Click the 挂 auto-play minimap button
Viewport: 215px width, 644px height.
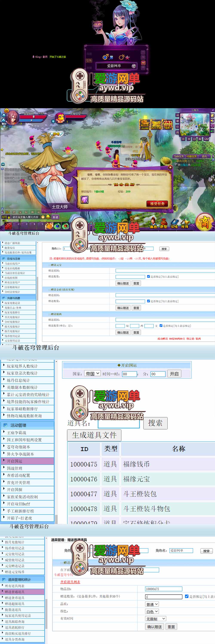[x=183, y=139]
